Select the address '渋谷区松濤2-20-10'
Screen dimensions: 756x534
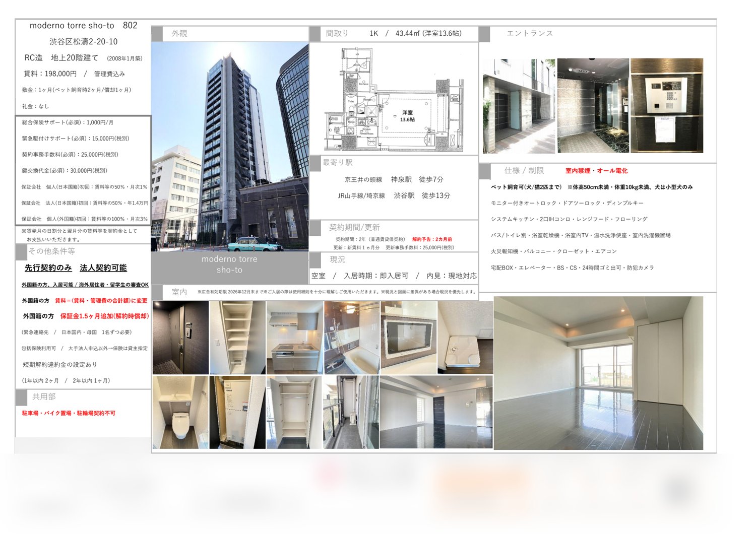click(83, 41)
